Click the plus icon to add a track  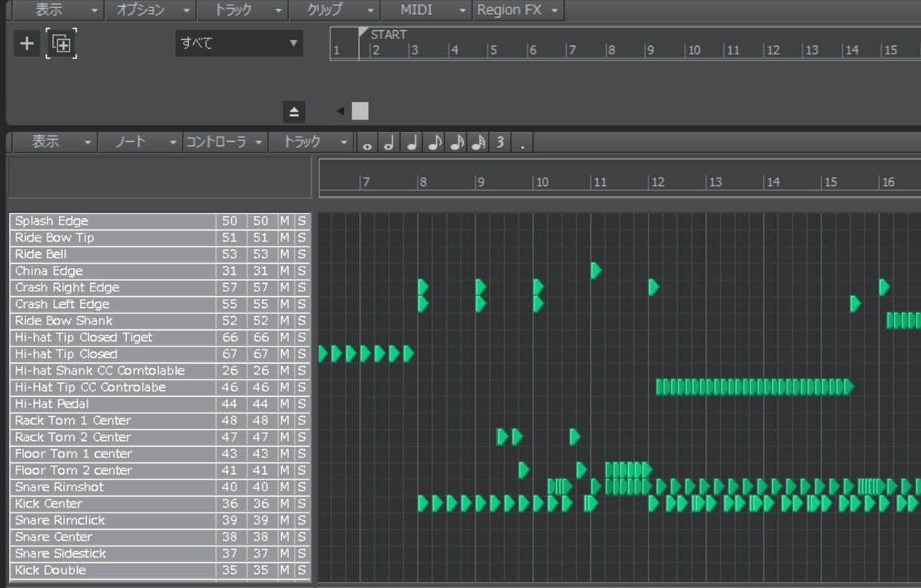[x=26, y=44]
